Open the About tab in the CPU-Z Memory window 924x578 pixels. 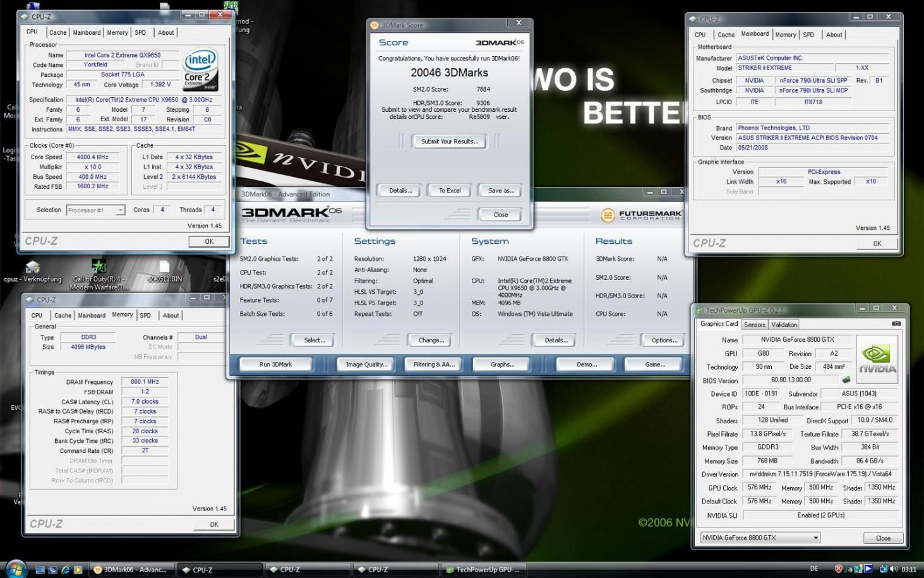point(171,316)
